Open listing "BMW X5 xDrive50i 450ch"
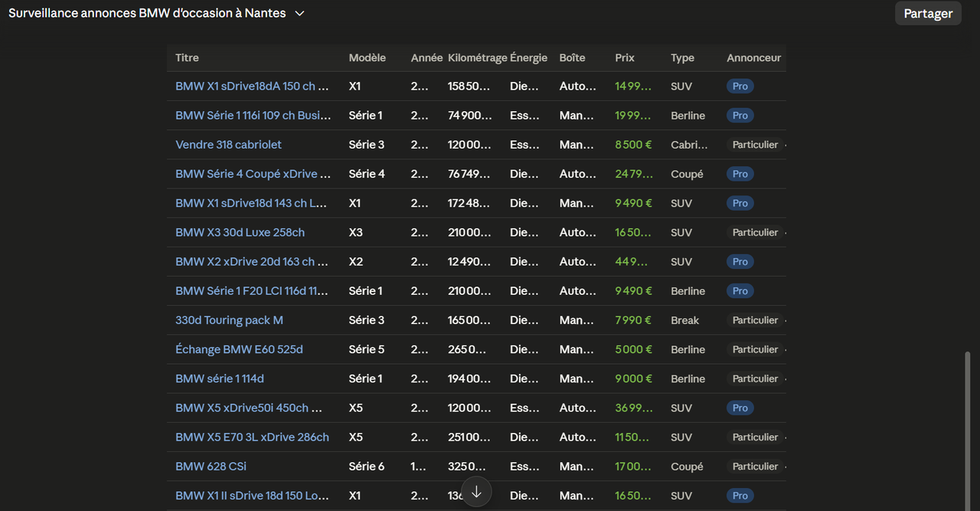 (x=249, y=408)
